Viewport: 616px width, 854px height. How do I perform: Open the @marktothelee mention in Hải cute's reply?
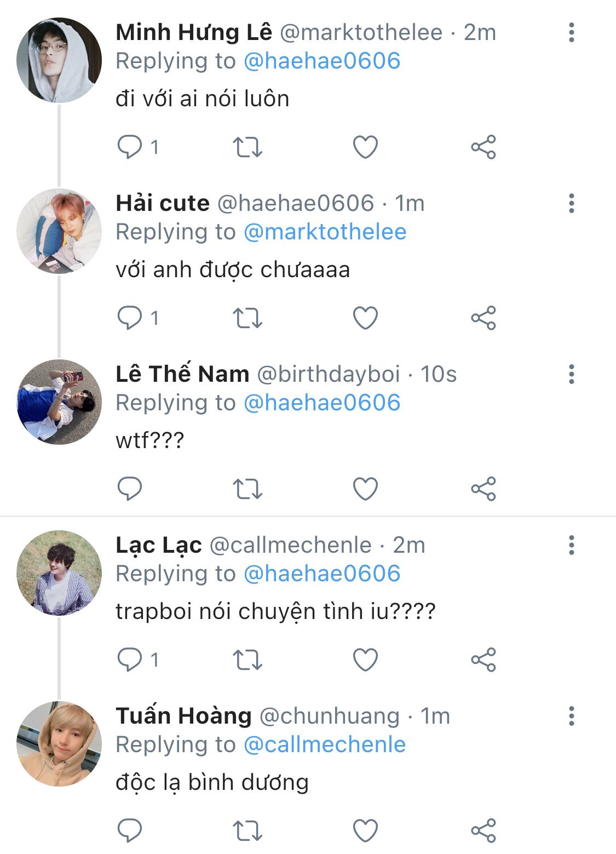pyautogui.click(x=325, y=232)
